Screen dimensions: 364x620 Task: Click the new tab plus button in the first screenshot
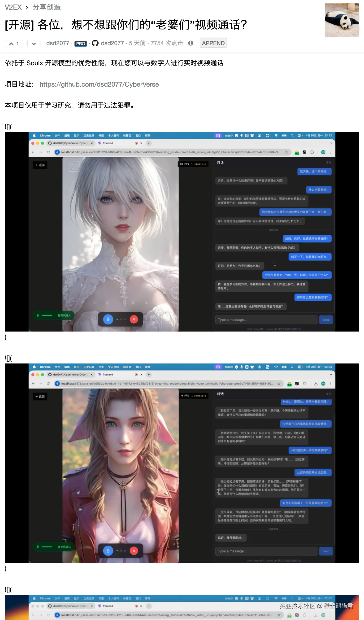149,143
